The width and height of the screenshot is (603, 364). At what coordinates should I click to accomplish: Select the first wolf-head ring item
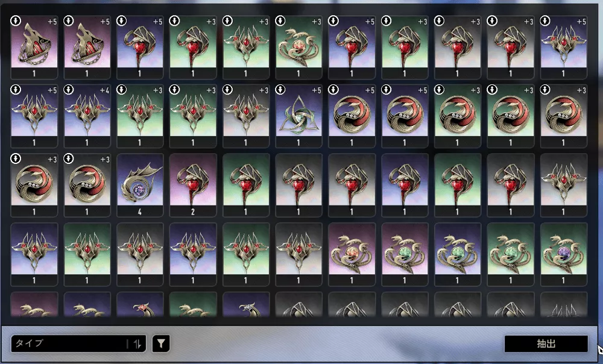pyautogui.click(x=34, y=47)
